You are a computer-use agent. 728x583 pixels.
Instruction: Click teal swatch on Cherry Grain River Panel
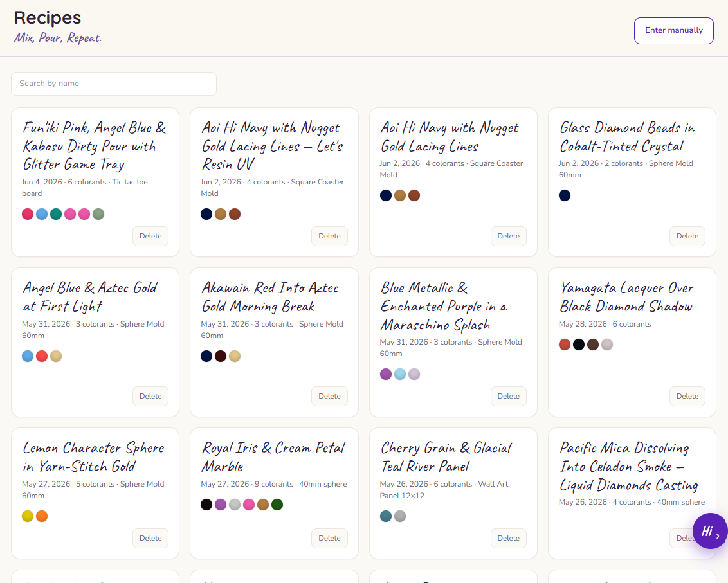[386, 516]
